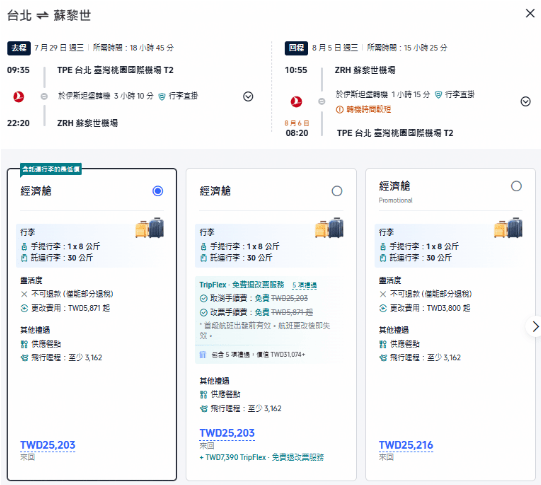Click the TWD25,203 price on TripFlex card

(227, 433)
